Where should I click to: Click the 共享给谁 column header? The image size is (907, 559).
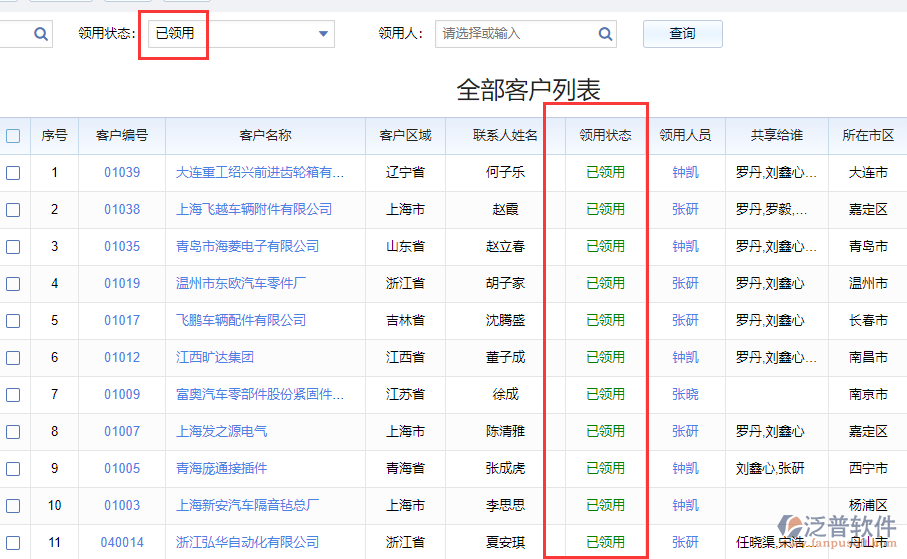click(777, 135)
